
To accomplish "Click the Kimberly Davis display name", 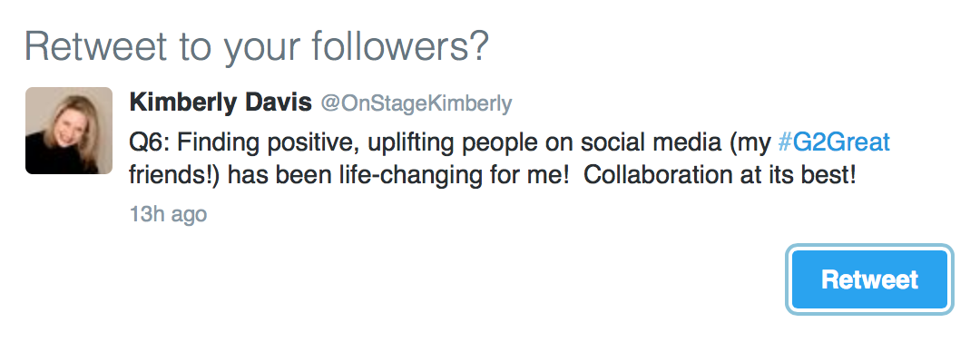I will pos(220,103).
